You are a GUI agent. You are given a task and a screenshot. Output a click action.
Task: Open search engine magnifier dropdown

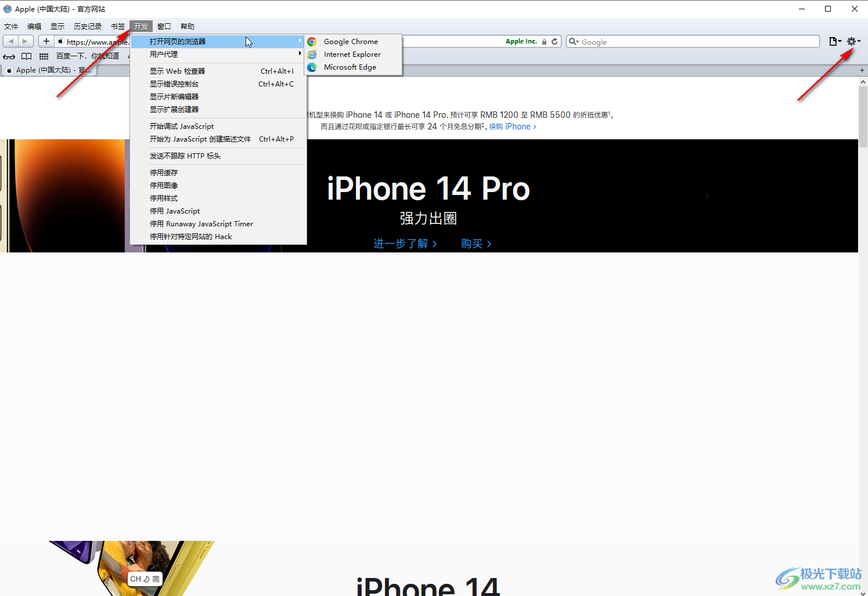574,42
